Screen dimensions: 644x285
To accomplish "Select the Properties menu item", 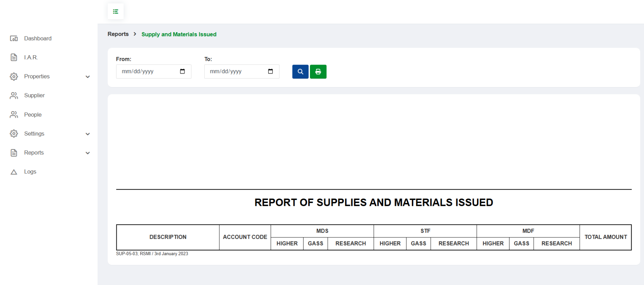I will [x=37, y=76].
